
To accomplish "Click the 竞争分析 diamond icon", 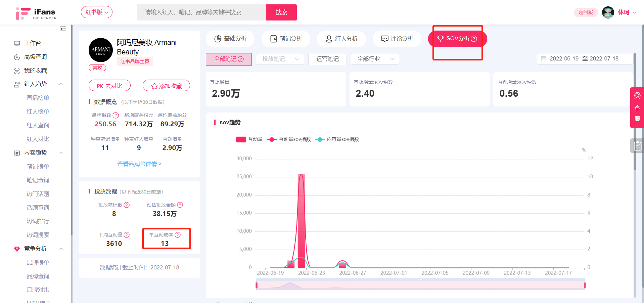I will [x=17, y=249].
